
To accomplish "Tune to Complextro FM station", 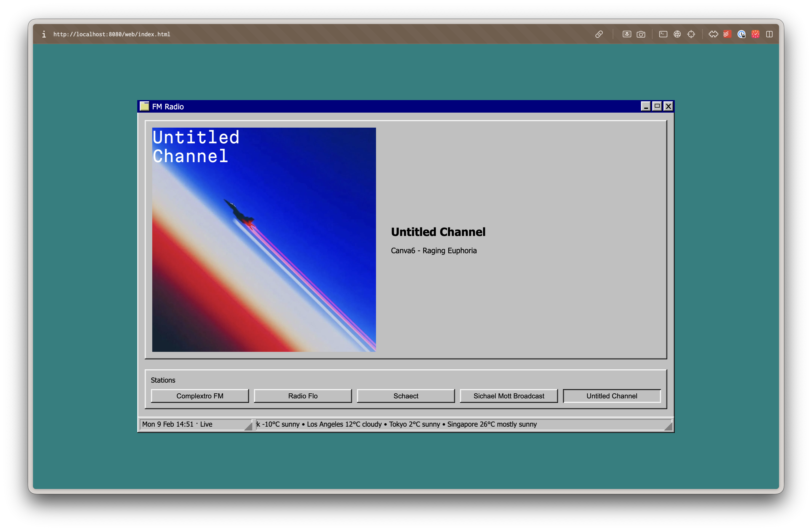I will [199, 396].
